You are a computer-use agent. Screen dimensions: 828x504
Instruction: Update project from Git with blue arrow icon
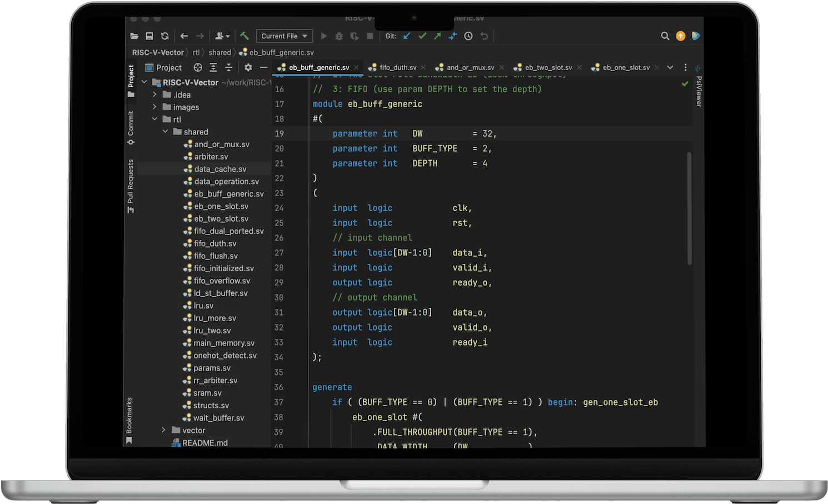[x=406, y=36]
